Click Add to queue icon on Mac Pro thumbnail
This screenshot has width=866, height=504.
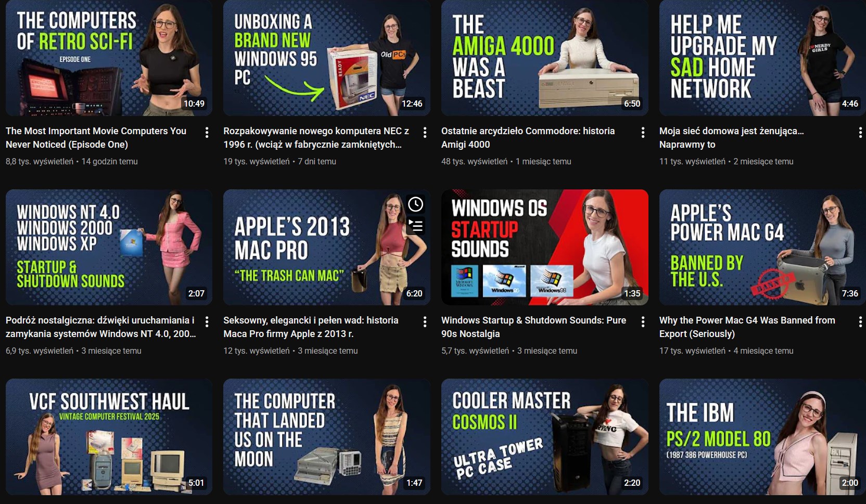(415, 226)
